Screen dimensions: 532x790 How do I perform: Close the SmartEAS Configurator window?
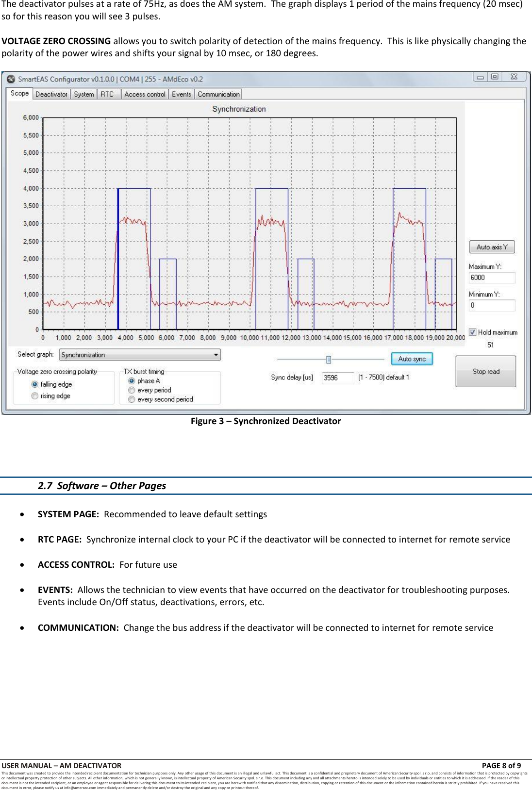[x=514, y=77]
